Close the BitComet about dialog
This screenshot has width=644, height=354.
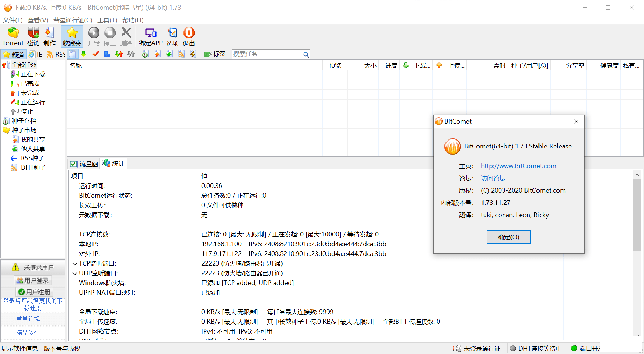coord(576,121)
